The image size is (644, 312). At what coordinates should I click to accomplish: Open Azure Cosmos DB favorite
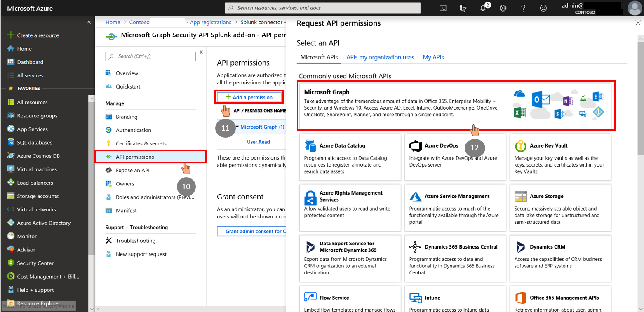tap(38, 156)
